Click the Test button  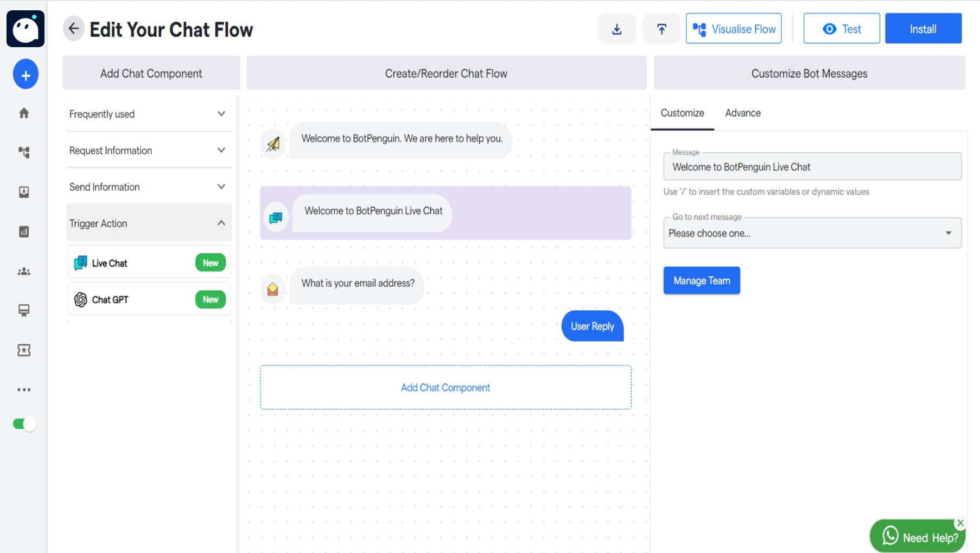[x=842, y=29]
